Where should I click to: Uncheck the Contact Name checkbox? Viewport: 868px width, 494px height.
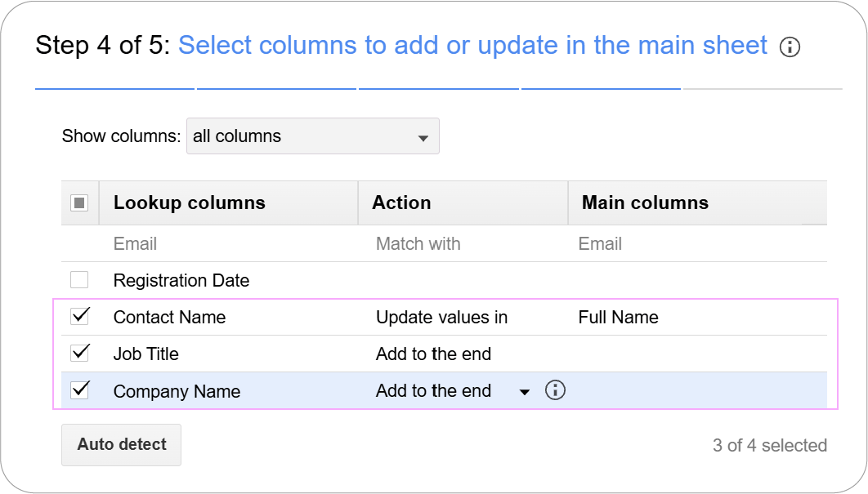(80, 317)
